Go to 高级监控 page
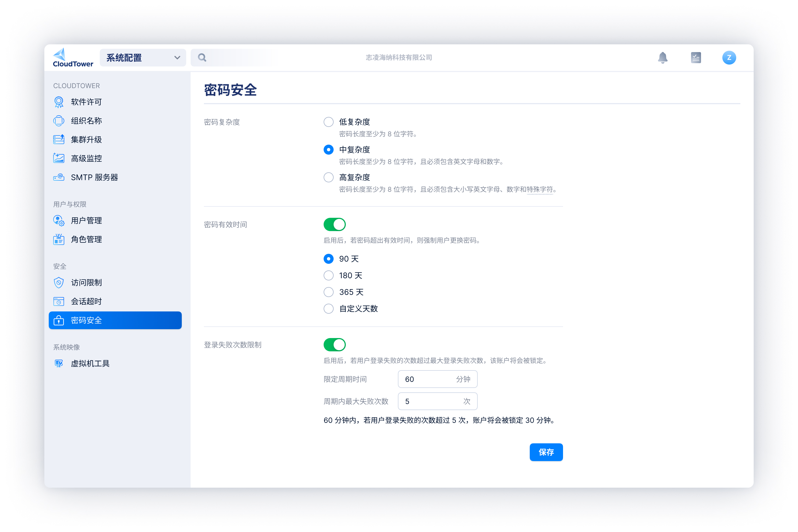This screenshot has width=798, height=532. click(x=115, y=158)
